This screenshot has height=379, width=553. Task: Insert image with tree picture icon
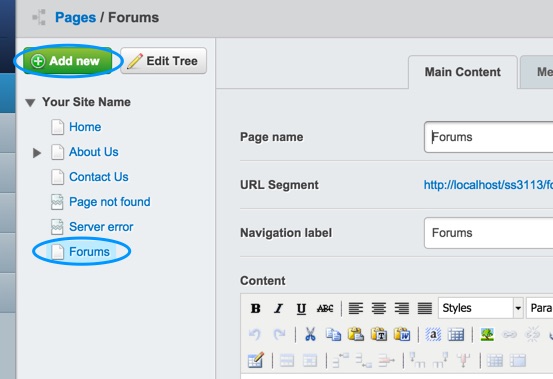(487, 334)
